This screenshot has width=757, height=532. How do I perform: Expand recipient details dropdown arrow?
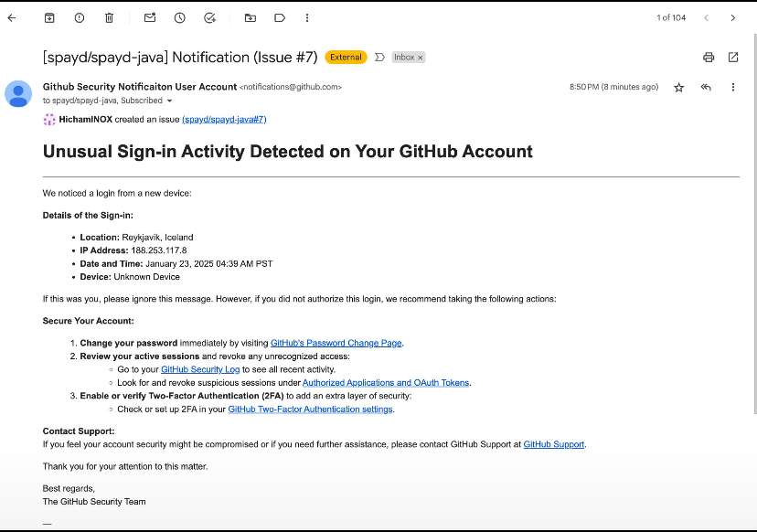pos(169,101)
